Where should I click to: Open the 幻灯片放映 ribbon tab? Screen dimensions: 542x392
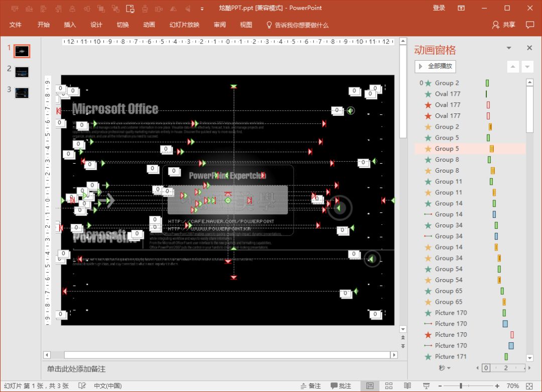(x=184, y=25)
